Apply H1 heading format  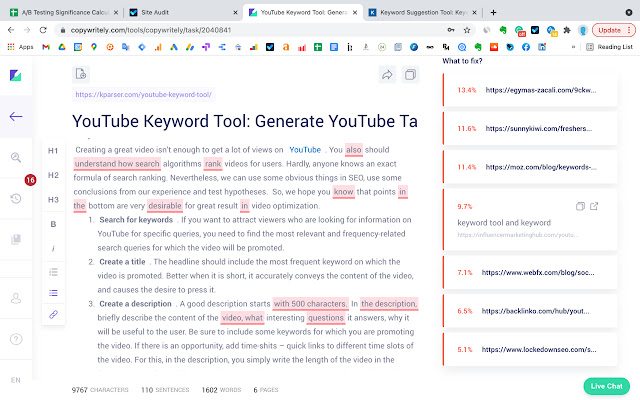53,151
